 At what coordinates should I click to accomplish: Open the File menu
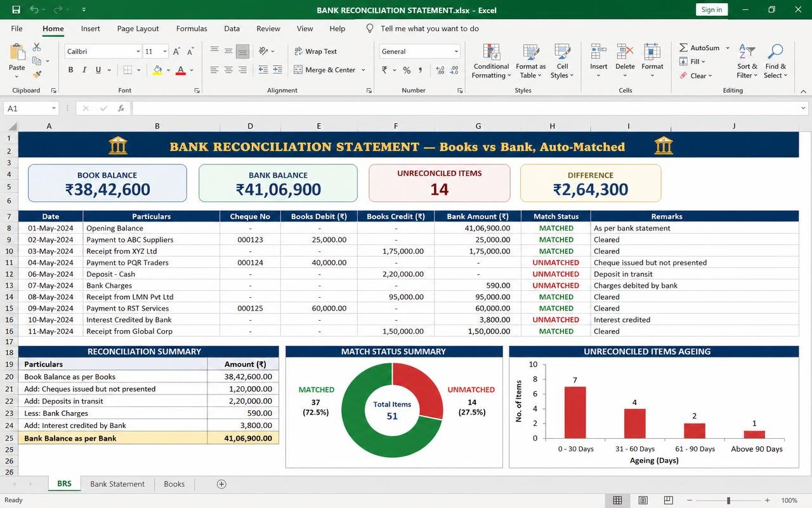tap(17, 29)
